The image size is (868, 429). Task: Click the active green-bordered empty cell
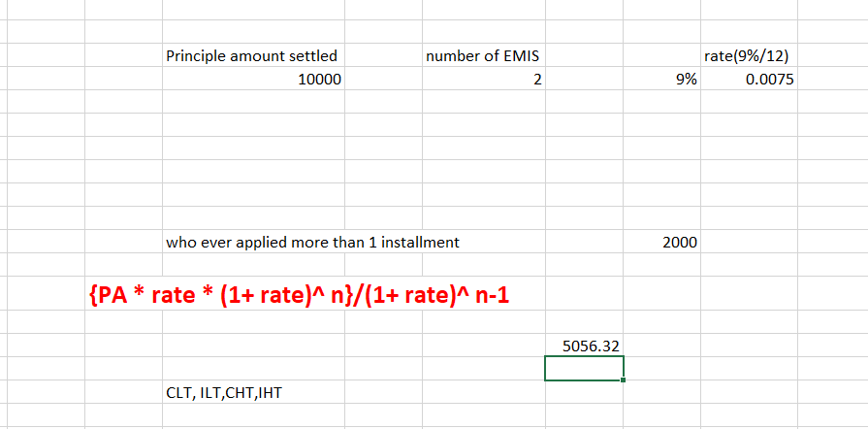[584, 368]
